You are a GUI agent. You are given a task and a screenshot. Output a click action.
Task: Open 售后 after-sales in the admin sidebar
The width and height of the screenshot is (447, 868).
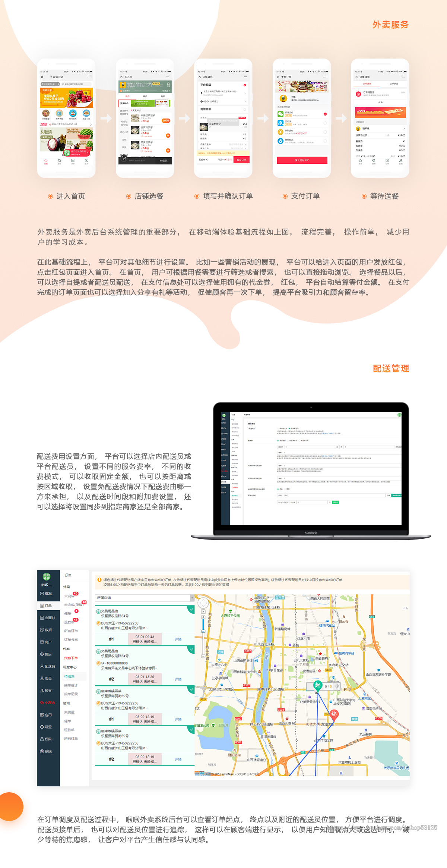(46, 654)
